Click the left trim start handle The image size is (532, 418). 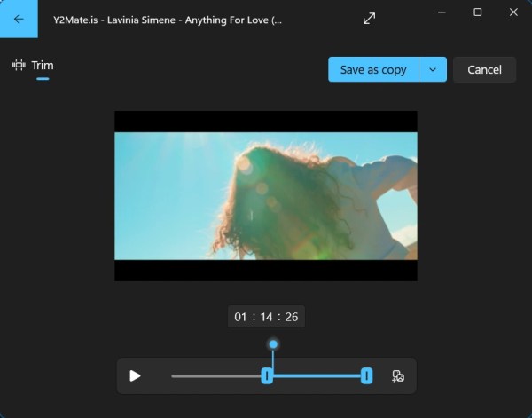coord(267,376)
